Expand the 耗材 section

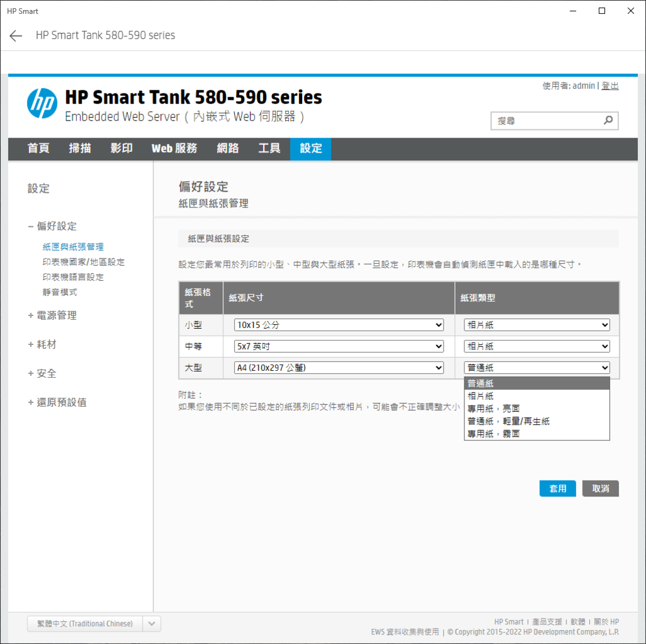point(42,344)
